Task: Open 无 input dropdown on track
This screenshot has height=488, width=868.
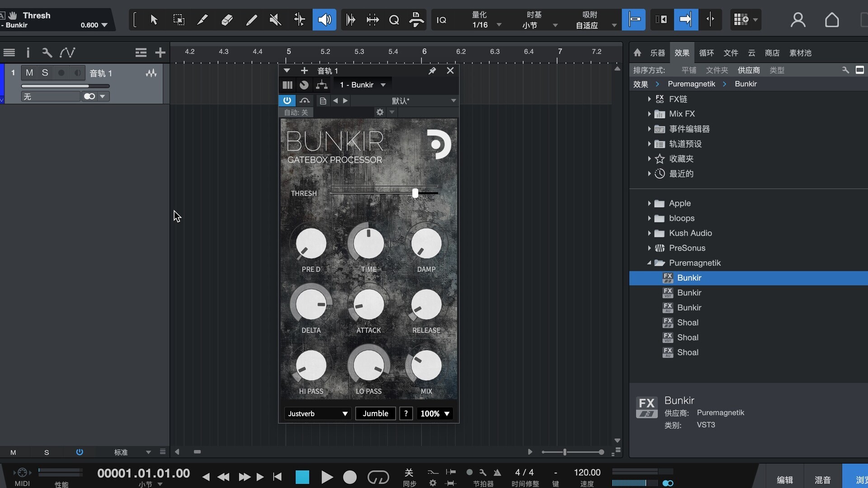Action: tap(51, 96)
